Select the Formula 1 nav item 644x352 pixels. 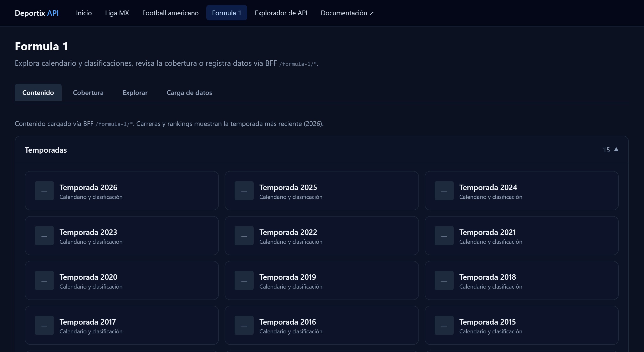[226, 13]
